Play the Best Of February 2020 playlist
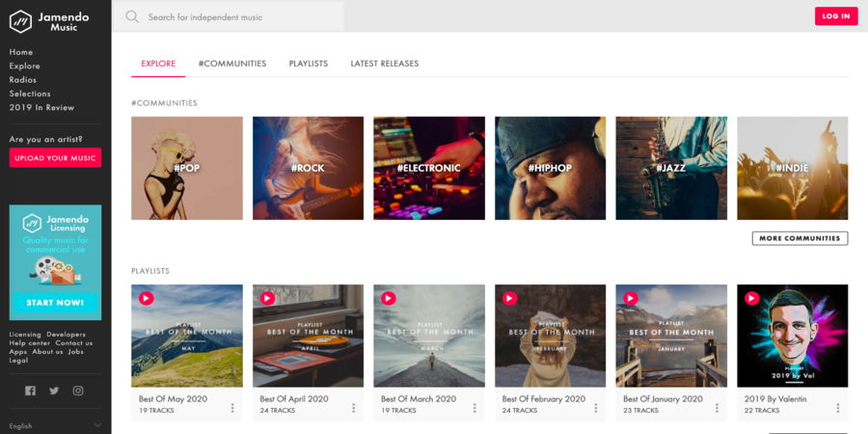This screenshot has height=434, width=868. [x=509, y=298]
